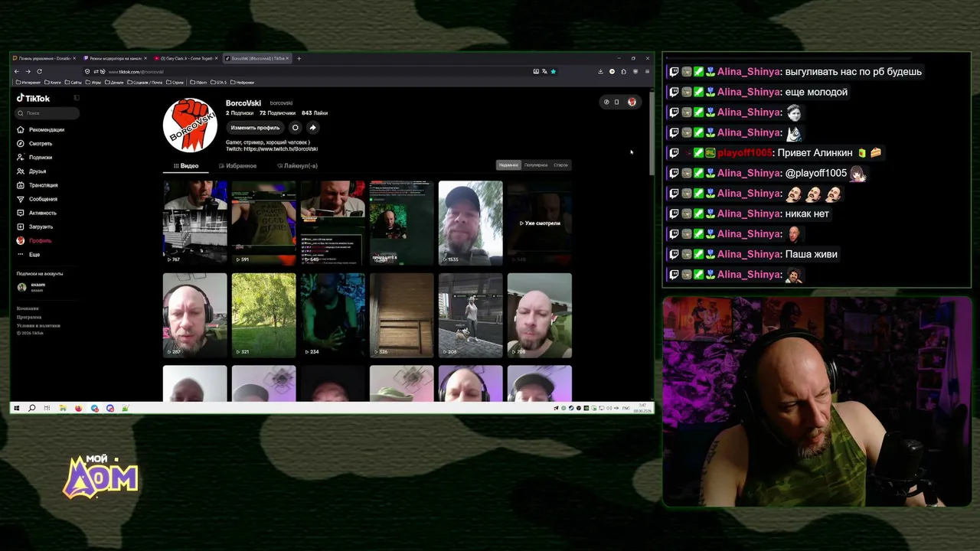Image resolution: width=980 pixels, height=551 pixels.
Task: Open a new browser tab
Action: 299,58
